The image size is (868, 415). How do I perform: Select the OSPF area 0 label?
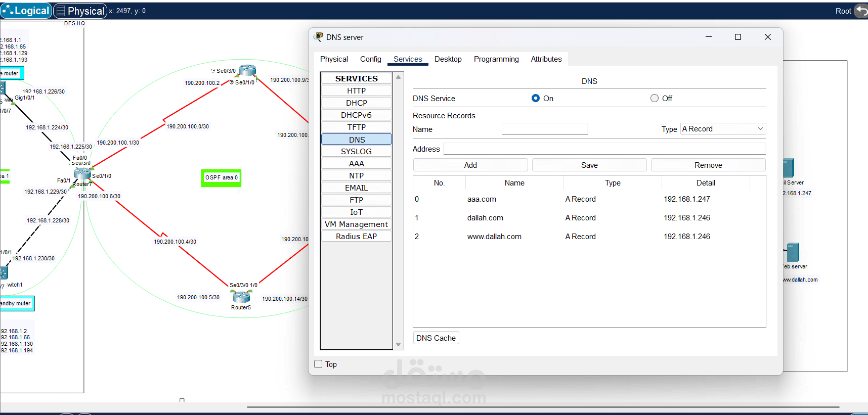[221, 177]
